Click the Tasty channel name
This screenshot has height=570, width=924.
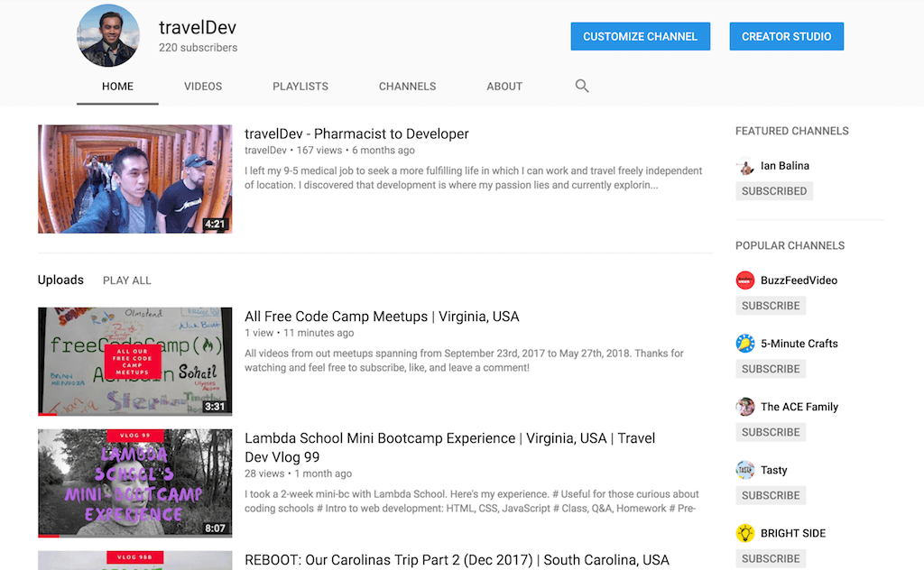773,470
